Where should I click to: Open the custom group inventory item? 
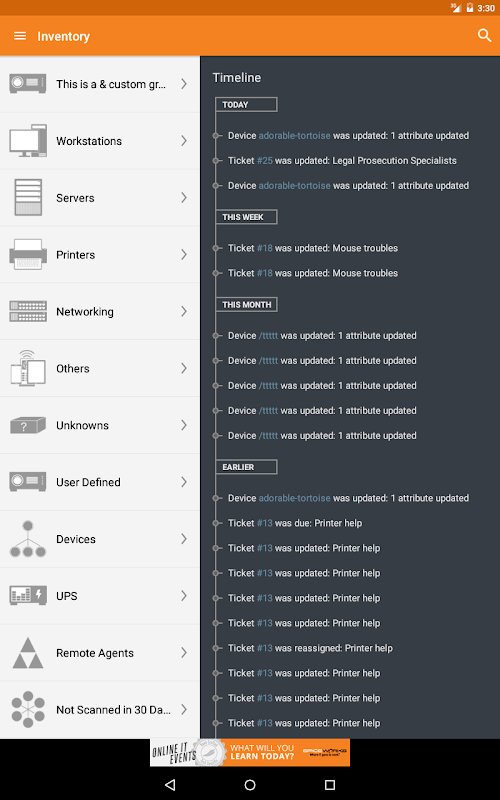click(100, 84)
